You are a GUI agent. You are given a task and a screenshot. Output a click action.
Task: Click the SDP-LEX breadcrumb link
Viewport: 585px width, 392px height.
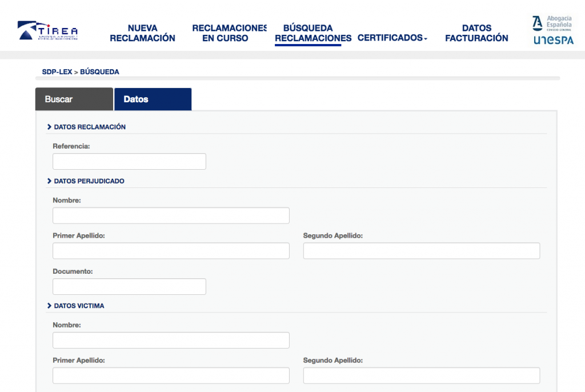click(x=57, y=71)
